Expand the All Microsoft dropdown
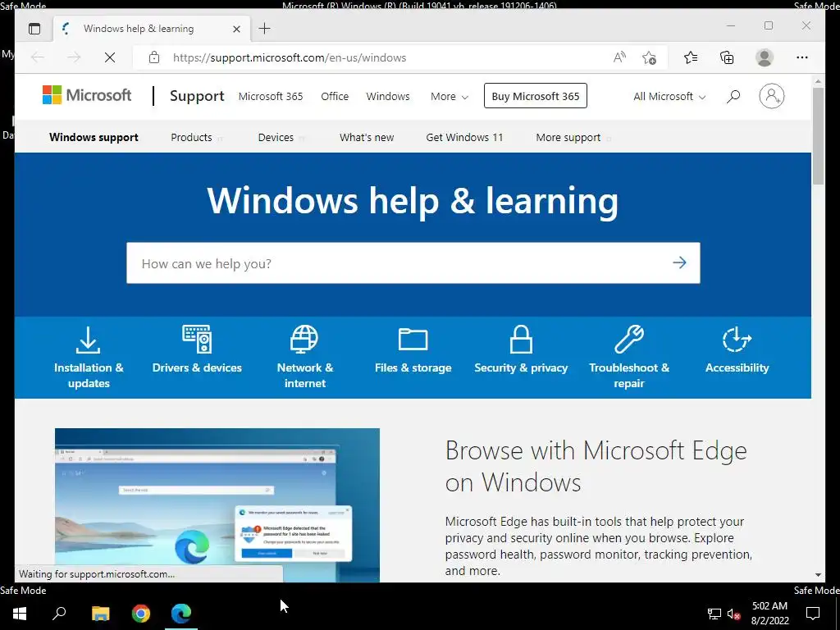The image size is (840, 630). point(669,97)
